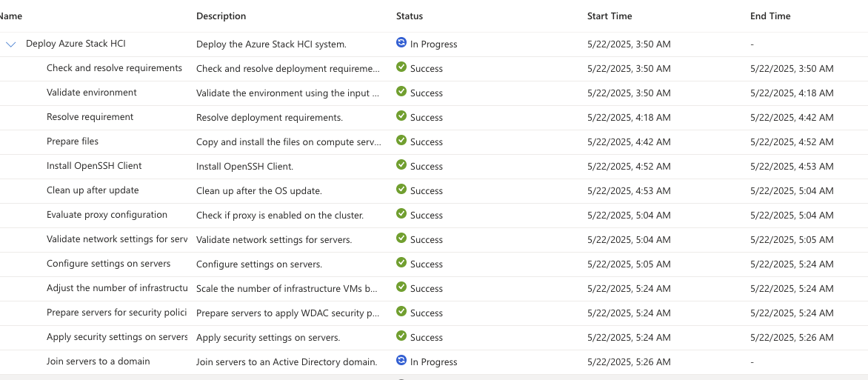Screen dimensions: 868x380
Task: Click description 'Resolve deployment requirements.'
Action: [x=270, y=118]
